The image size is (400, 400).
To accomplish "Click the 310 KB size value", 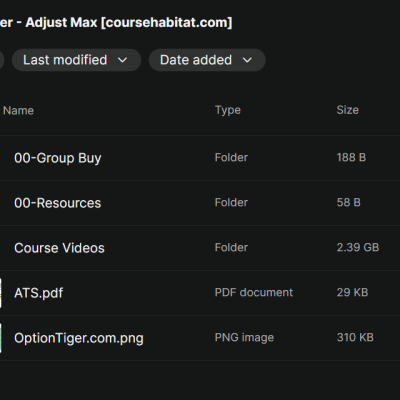I will 355,337.
